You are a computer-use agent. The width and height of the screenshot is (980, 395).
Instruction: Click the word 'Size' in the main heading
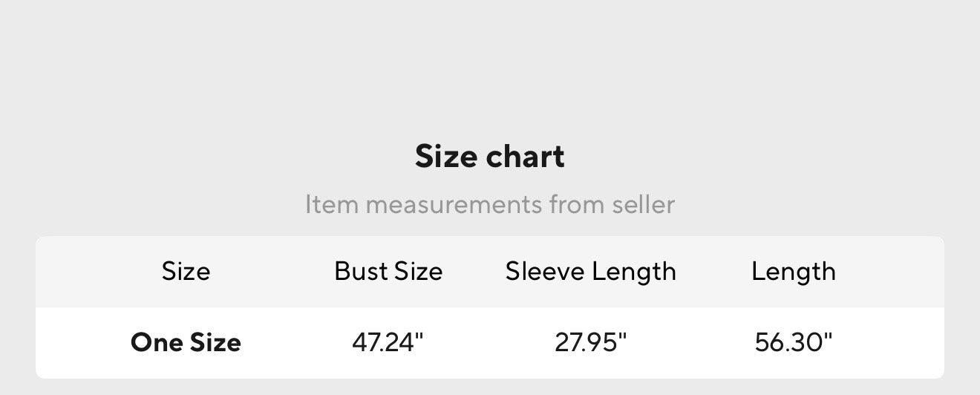pos(446,157)
